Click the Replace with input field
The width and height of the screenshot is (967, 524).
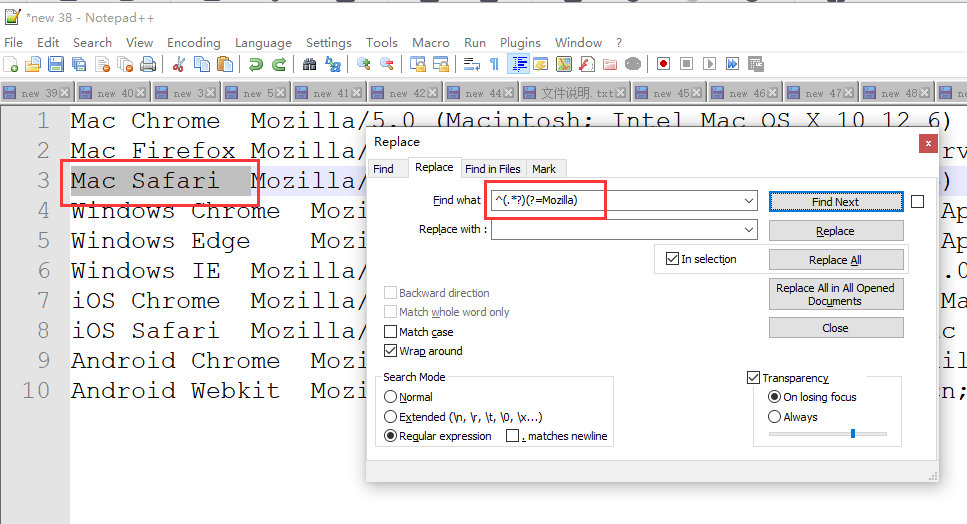pos(617,230)
